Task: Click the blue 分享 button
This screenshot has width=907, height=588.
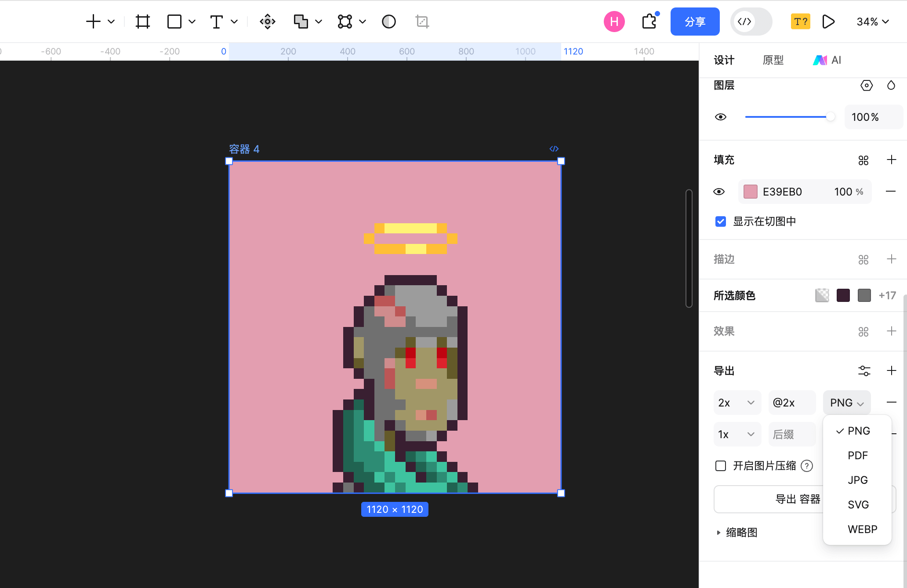Action: click(x=695, y=22)
